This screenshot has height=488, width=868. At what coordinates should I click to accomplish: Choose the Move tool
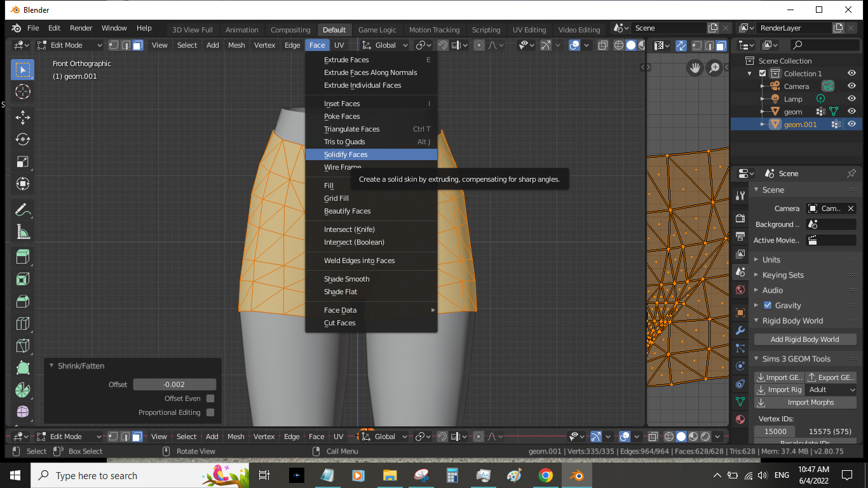coord(23,117)
